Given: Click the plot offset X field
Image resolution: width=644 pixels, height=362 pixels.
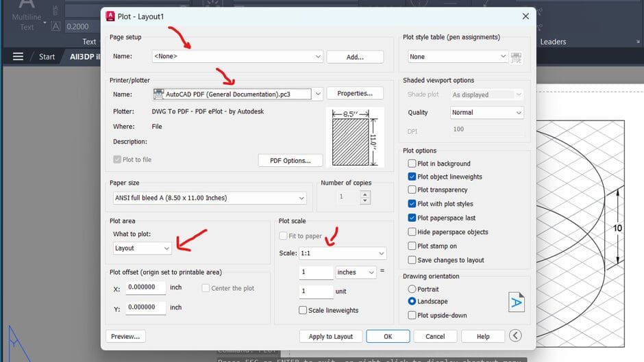Looking at the screenshot, I should coord(145,287).
